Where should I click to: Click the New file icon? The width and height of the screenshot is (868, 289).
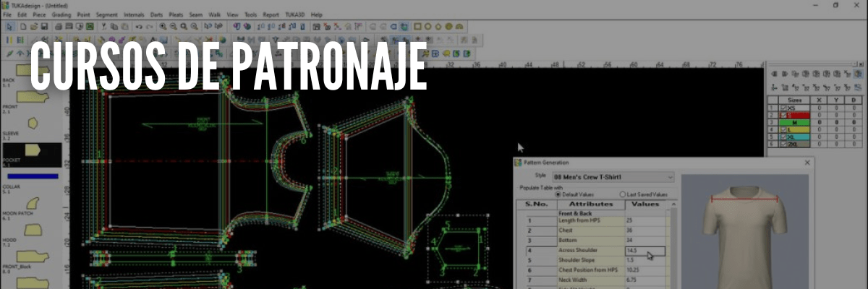coord(22,27)
